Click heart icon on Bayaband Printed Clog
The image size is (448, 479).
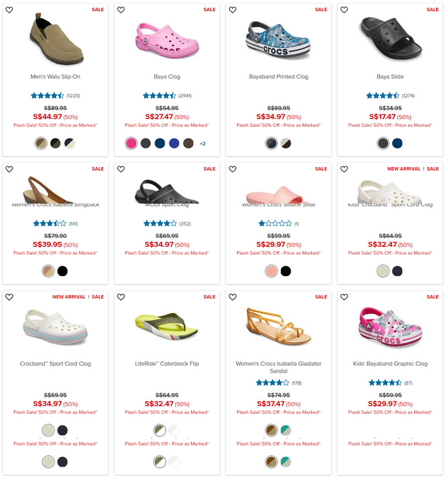click(232, 10)
